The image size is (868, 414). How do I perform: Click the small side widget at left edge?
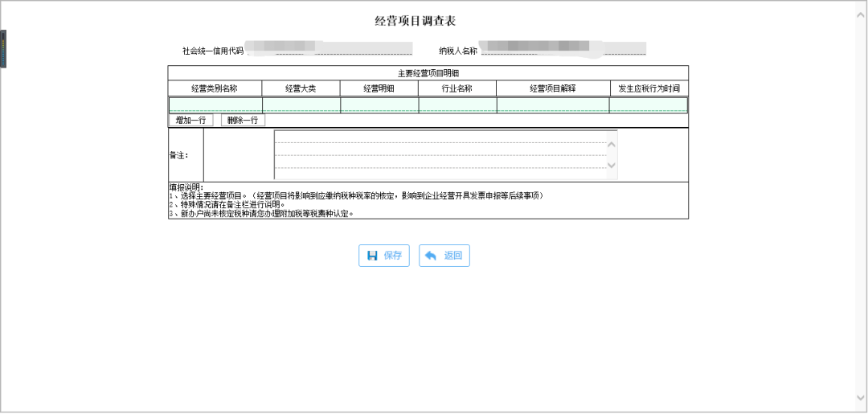pyautogui.click(x=3, y=49)
